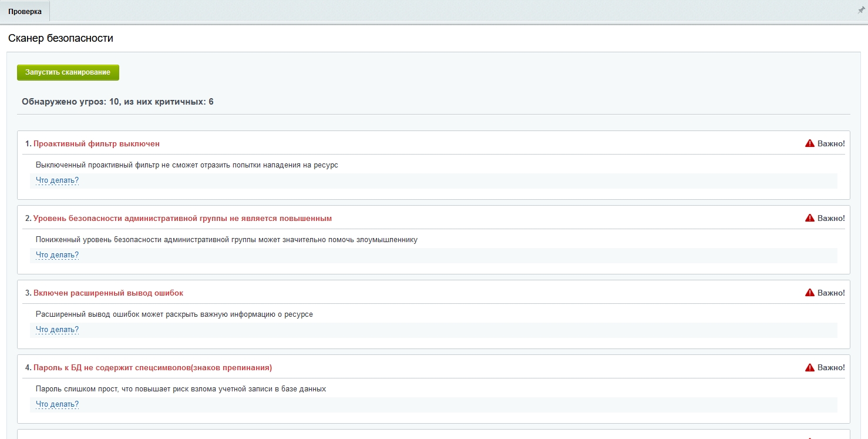Click warning triangle icon for disabled proactive filter
Image resolution: width=868 pixels, height=439 pixels.
(810, 143)
